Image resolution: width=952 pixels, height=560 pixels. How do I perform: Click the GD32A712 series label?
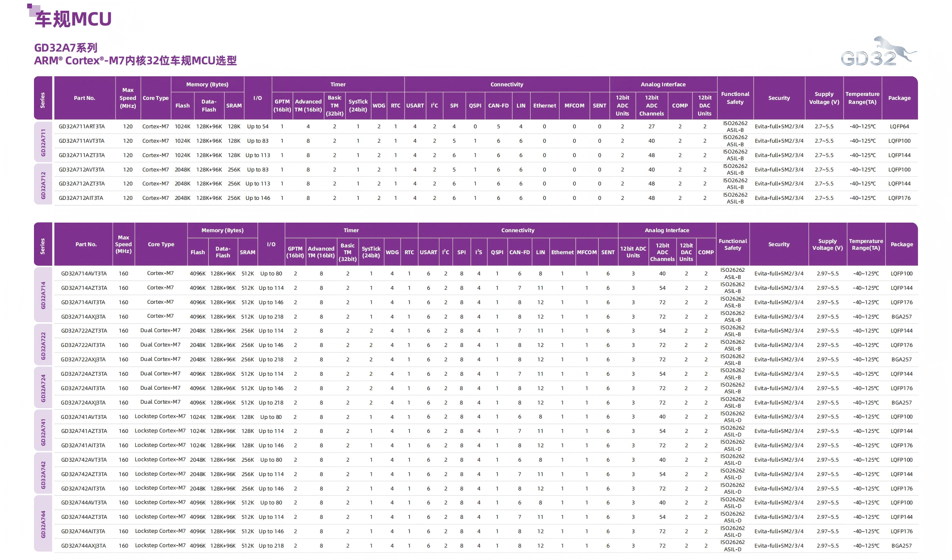pyautogui.click(x=43, y=185)
